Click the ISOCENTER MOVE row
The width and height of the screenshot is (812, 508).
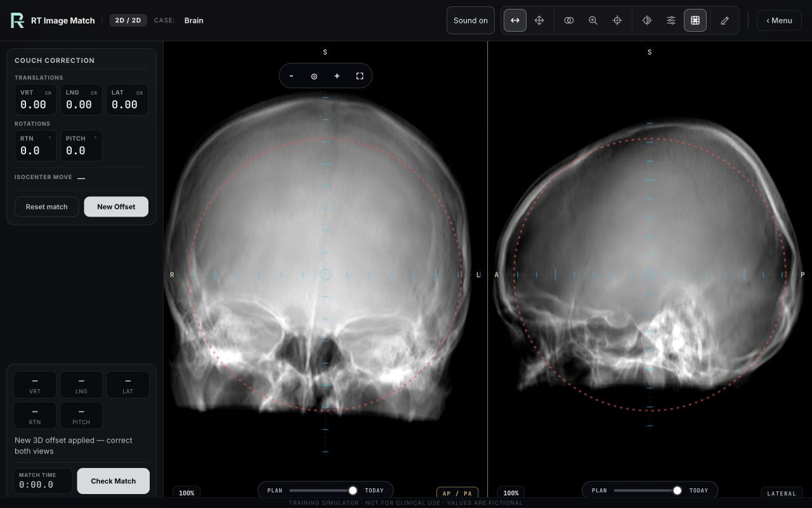pyautogui.click(x=81, y=177)
